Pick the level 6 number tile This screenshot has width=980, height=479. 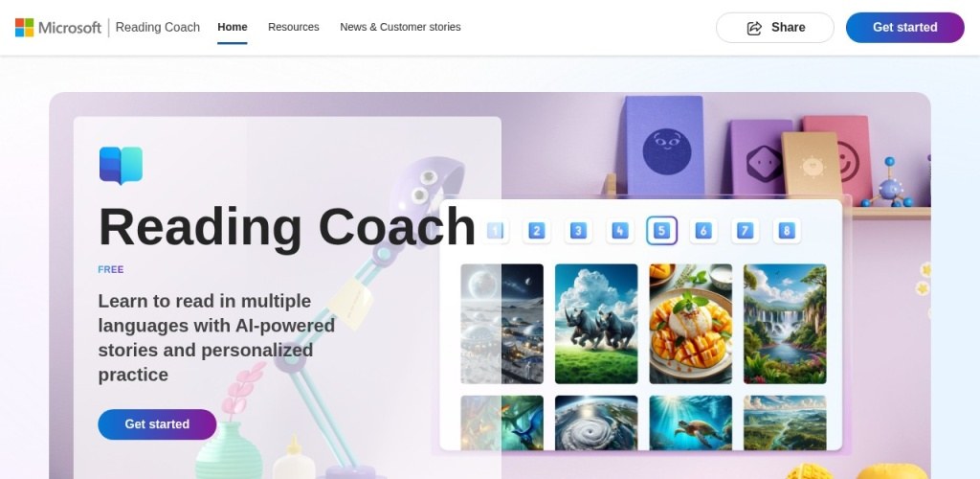[703, 231]
